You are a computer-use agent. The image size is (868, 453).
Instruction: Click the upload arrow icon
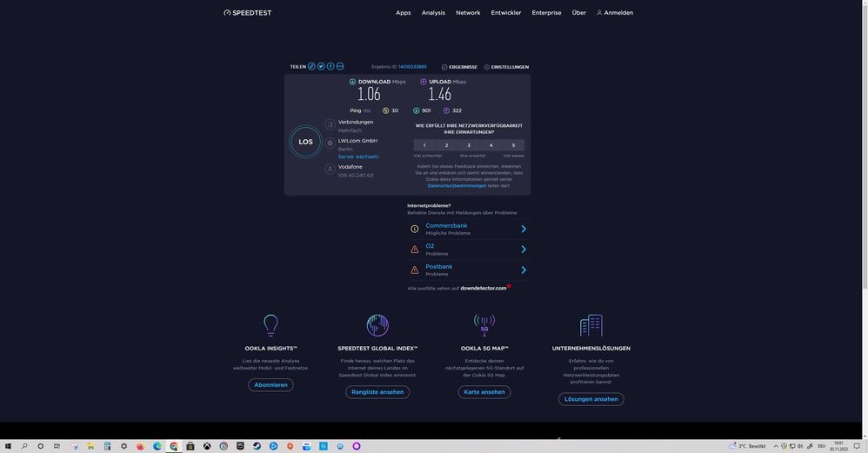point(424,82)
